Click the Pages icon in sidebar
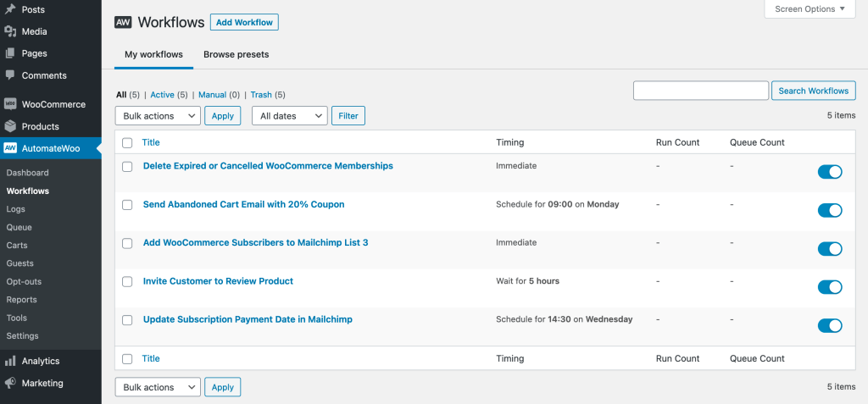 point(10,53)
